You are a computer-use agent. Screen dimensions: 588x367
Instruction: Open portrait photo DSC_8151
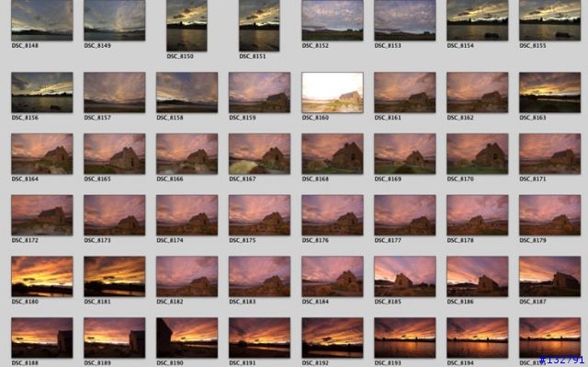coord(259,26)
